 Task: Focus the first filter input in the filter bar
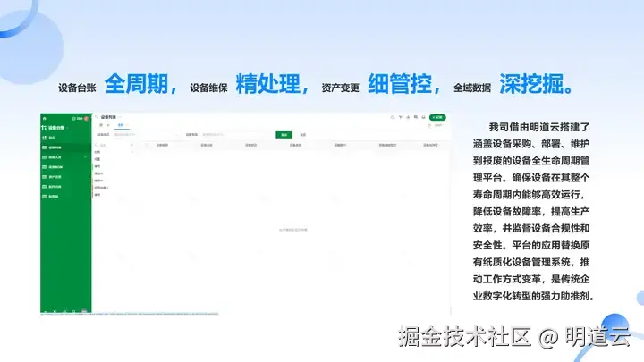click(146, 135)
